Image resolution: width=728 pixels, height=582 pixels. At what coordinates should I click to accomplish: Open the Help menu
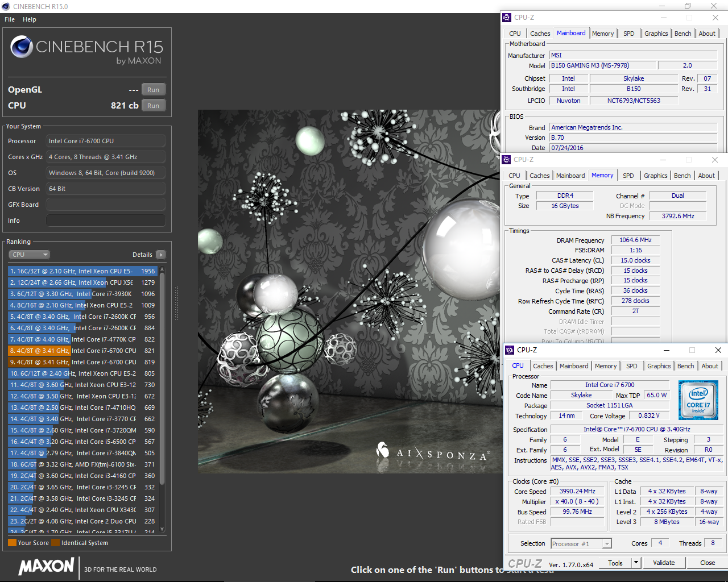pos(30,19)
